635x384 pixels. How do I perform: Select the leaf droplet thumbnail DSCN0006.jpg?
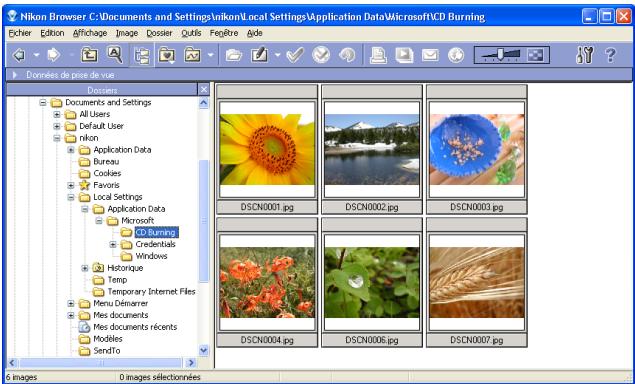tap(372, 282)
